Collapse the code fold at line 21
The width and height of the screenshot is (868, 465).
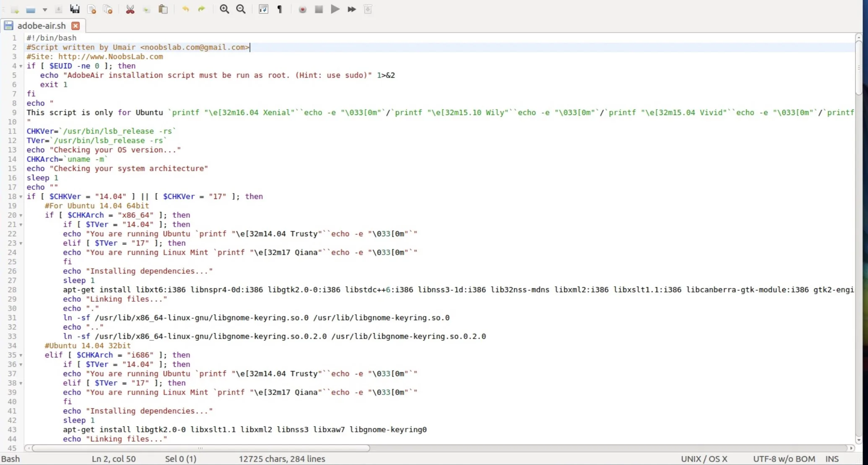pos(21,225)
